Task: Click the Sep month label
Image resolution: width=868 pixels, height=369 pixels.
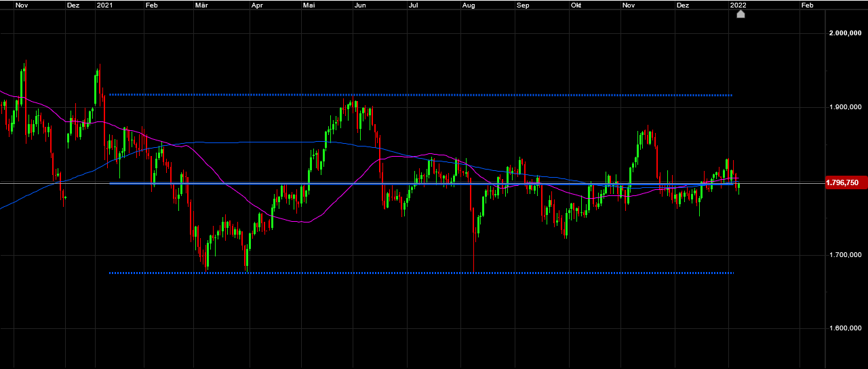Action: click(523, 5)
